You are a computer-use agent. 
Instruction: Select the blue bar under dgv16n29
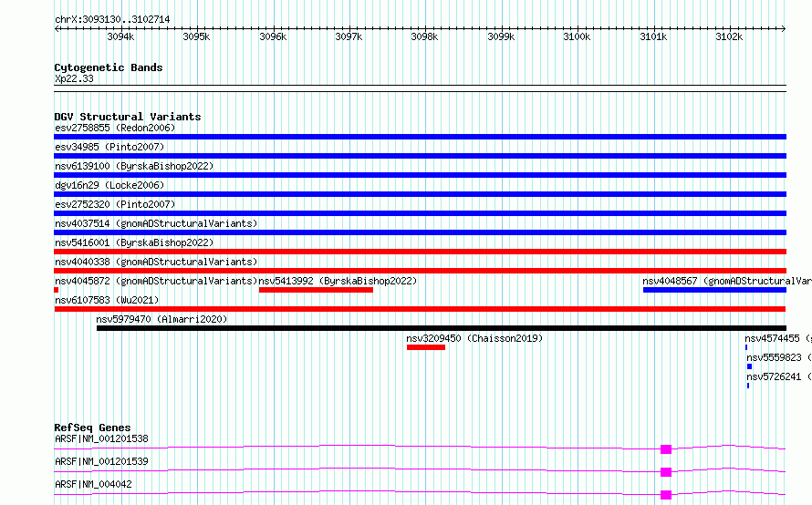click(x=420, y=194)
